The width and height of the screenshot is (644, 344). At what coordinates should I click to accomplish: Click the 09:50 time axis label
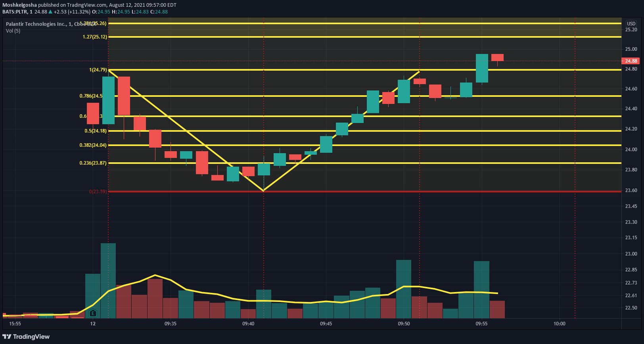(x=404, y=324)
